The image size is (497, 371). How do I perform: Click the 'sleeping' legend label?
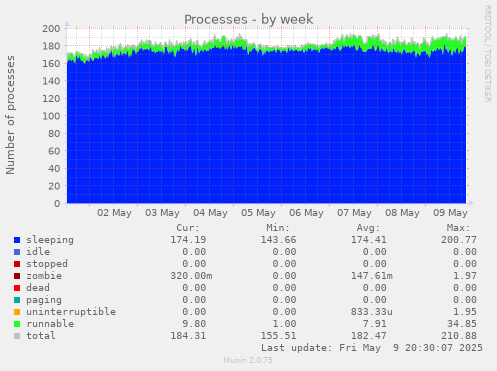pos(50,240)
